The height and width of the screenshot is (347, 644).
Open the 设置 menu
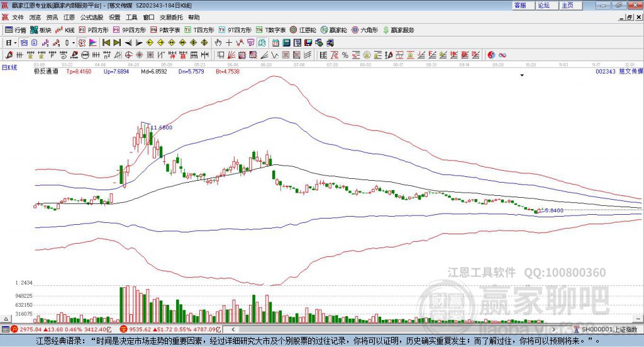(114, 17)
